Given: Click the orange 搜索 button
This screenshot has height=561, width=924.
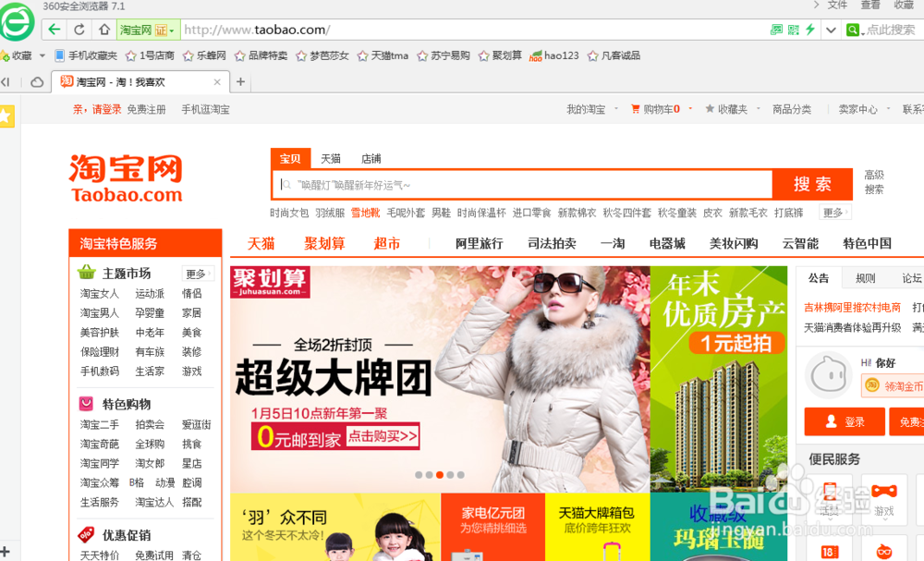Looking at the screenshot, I should [x=811, y=184].
